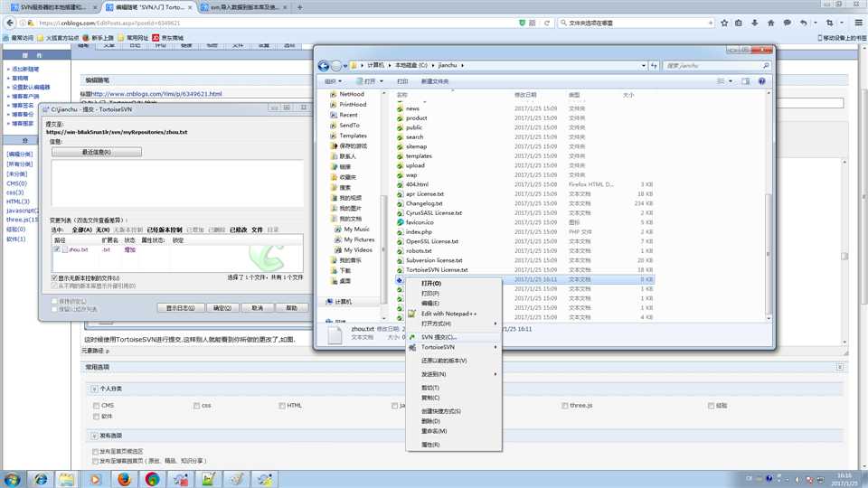Viewport: 868px width, 488px height.
Task: Open the 打开 dropdown arrow in Explorer toolbar
Action: tap(382, 81)
